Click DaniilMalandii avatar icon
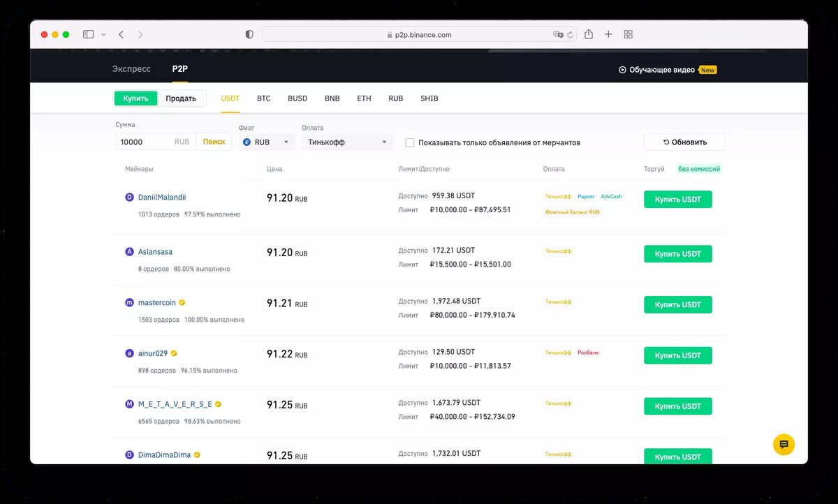The height and width of the screenshot is (504, 838). coord(129,198)
